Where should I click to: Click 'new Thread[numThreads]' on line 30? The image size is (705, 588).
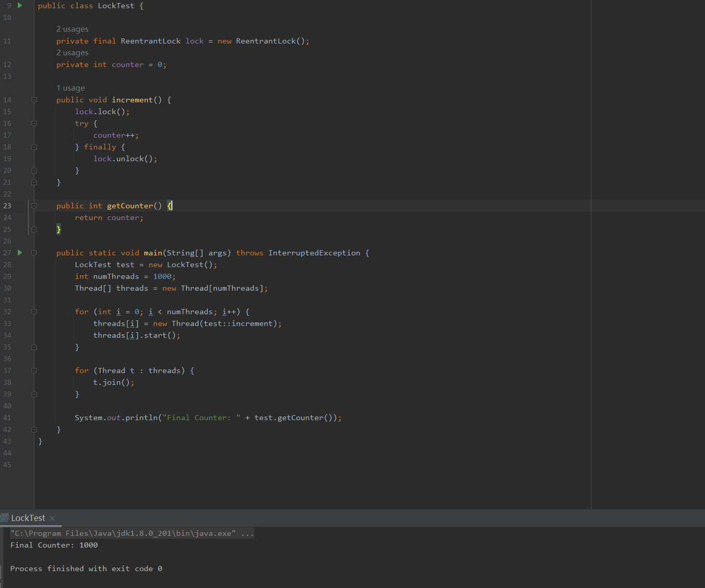click(213, 288)
